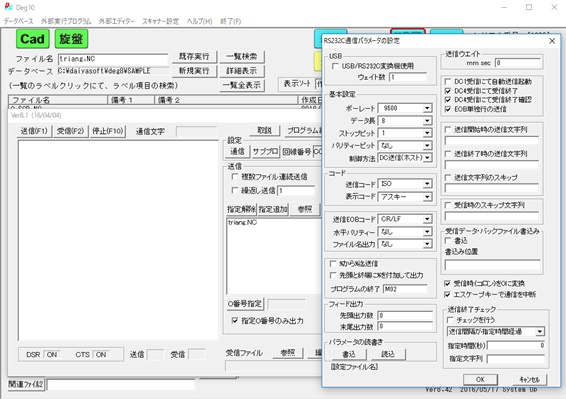This screenshot has height=399, width=566.
Task: Toggle 繰返し送信 checkbox
Action: [x=235, y=190]
